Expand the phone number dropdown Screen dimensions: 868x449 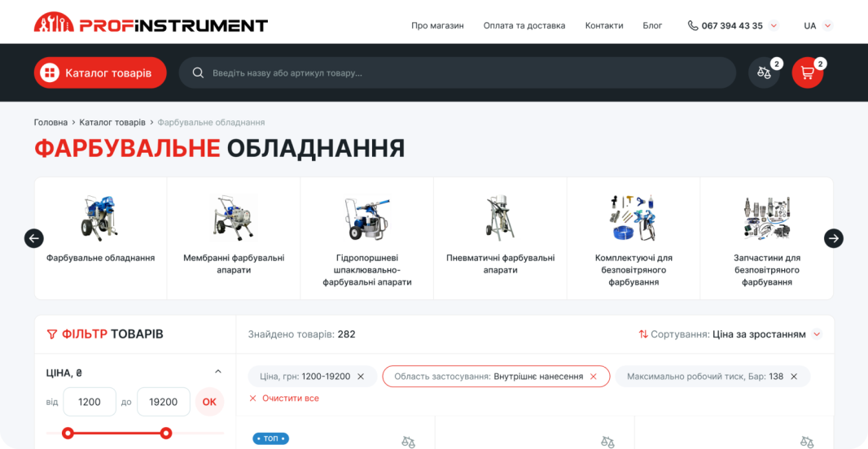coord(774,26)
